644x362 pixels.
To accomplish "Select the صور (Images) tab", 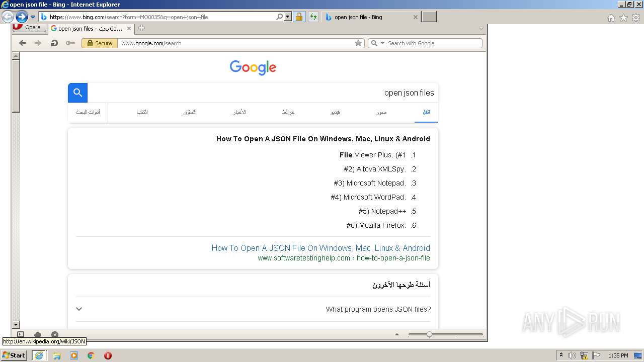I will [x=381, y=112].
